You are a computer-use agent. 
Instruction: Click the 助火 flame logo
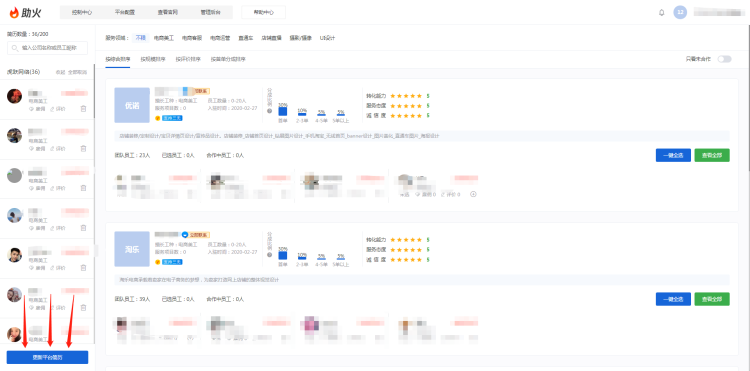coord(25,12)
